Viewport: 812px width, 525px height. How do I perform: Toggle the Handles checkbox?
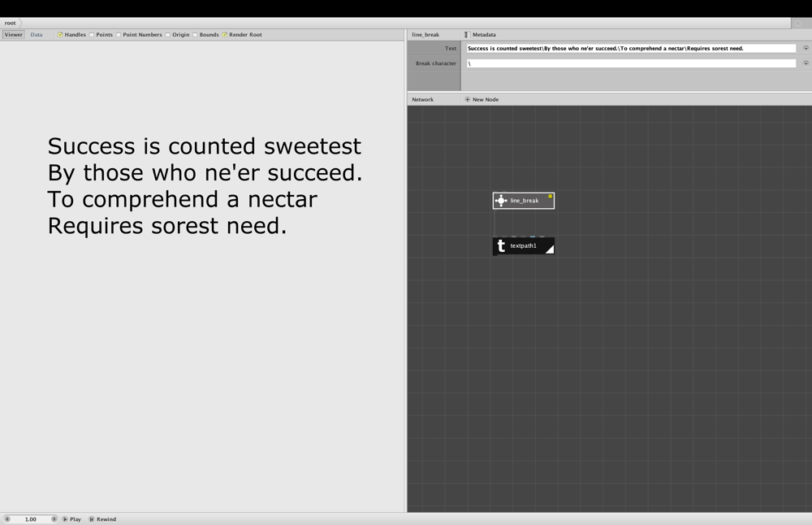(x=60, y=35)
